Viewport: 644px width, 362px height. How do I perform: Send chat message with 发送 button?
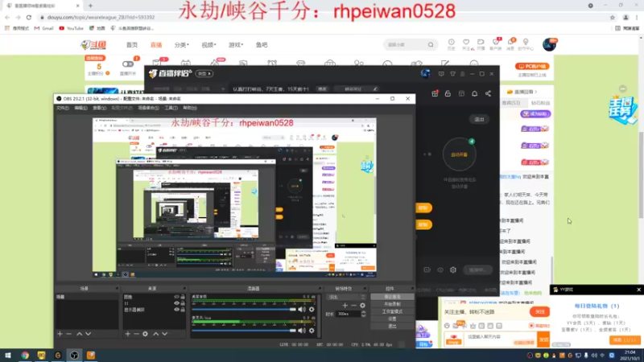[x=544, y=339]
